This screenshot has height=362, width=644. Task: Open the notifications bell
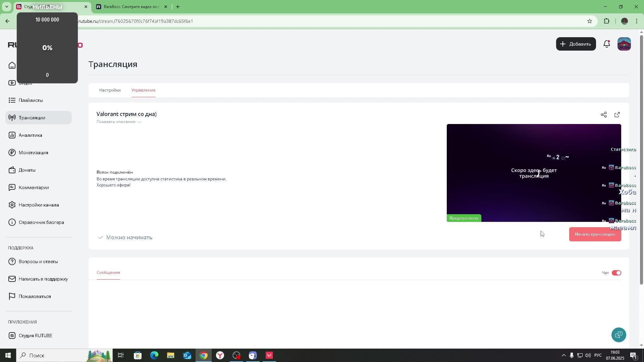607,44
